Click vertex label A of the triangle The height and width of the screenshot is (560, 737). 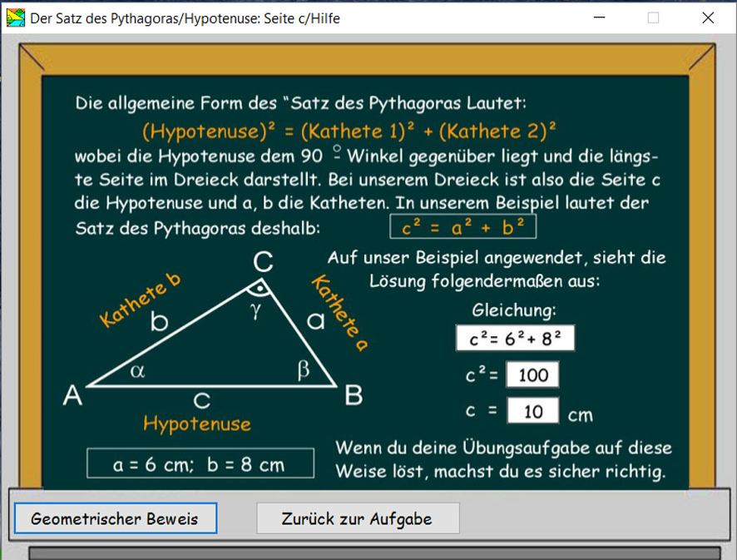(74, 397)
